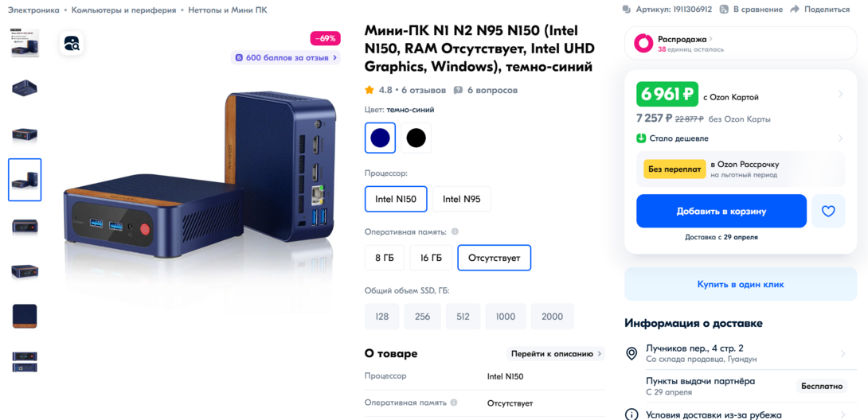The image size is (868, 420).
Task: Select the Intel N95 processor option
Action: 462,199
